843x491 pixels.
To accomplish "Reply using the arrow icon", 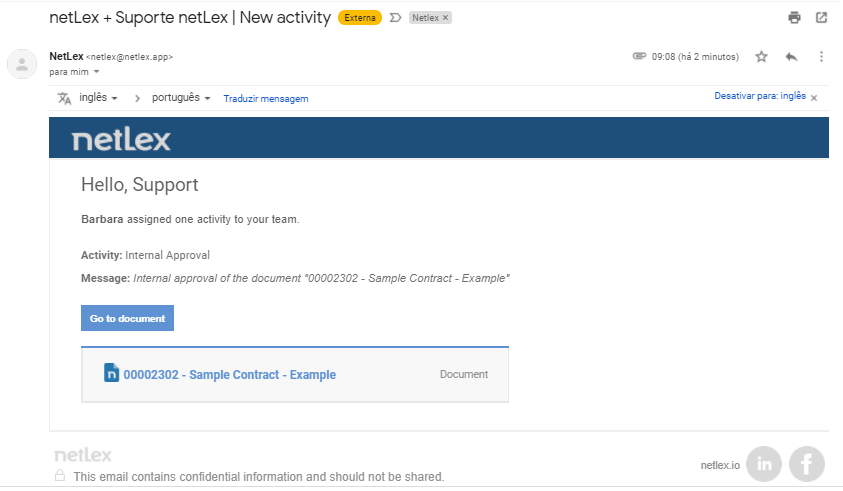I will pos(791,56).
